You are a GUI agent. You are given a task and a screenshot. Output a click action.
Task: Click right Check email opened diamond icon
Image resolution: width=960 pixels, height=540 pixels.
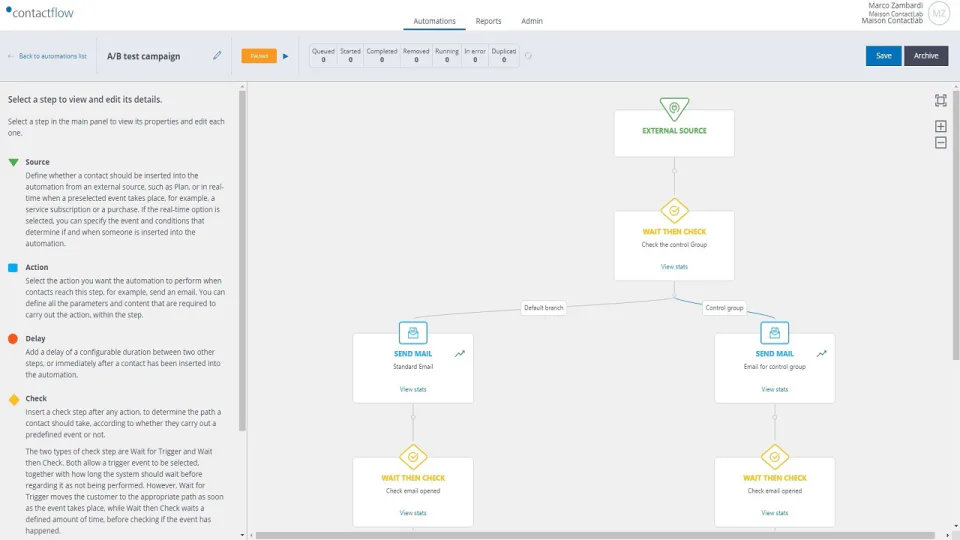(774, 457)
